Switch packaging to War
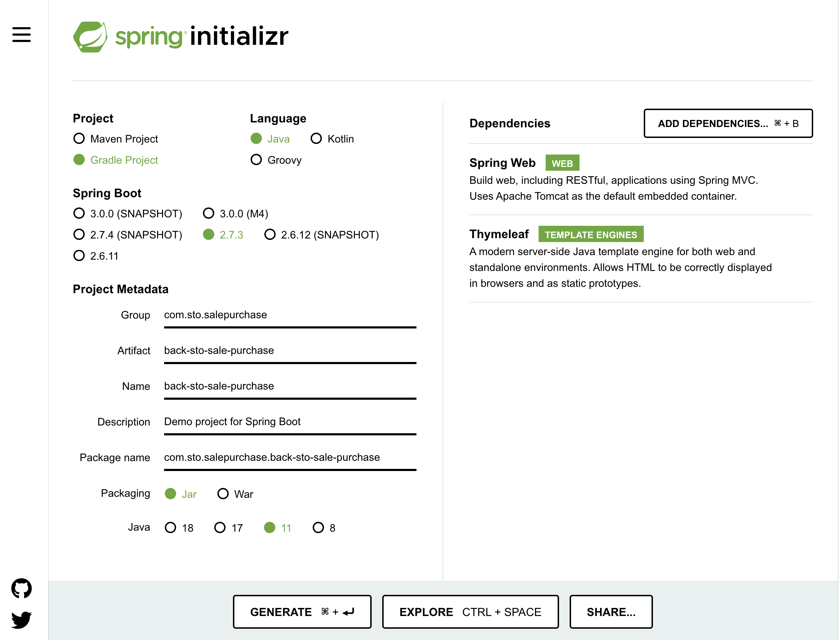This screenshot has height=640, width=840. tap(223, 494)
